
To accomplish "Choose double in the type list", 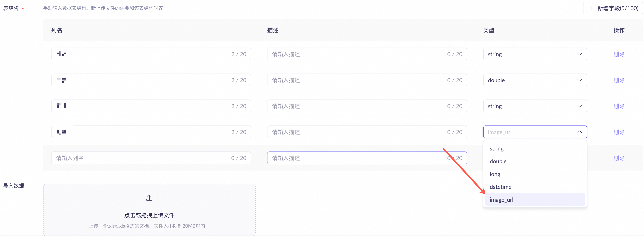I will coord(498,161).
